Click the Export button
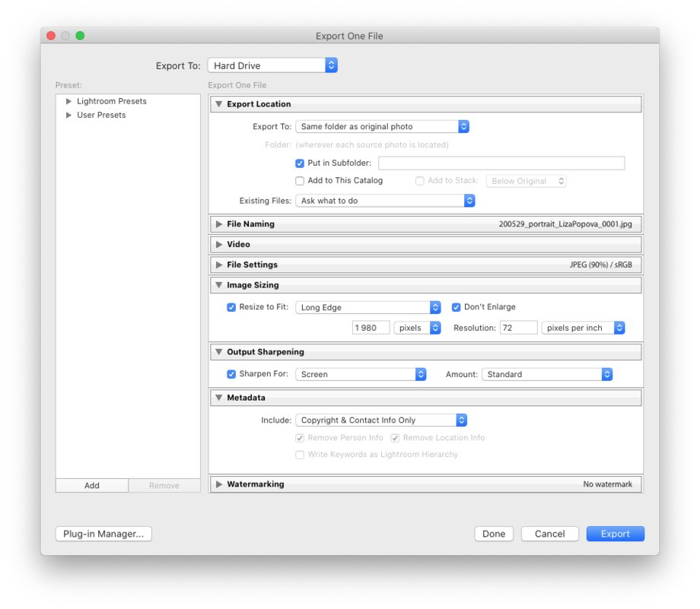This screenshot has height=609, width=700. pyautogui.click(x=615, y=534)
